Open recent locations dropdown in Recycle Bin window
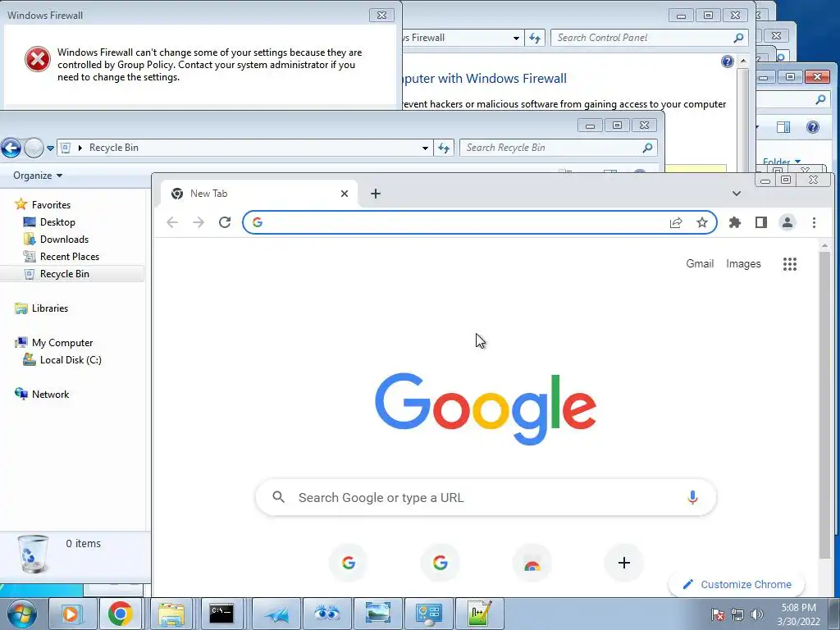 pos(50,148)
